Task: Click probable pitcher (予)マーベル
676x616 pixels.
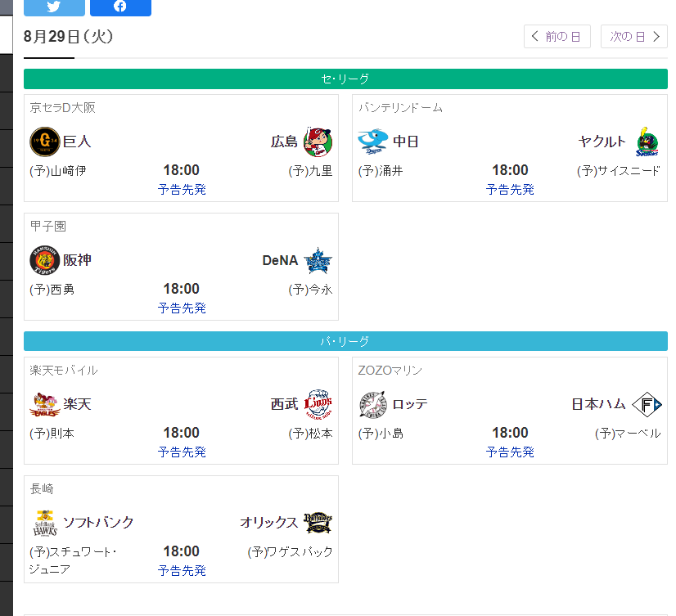Action: pos(628,434)
